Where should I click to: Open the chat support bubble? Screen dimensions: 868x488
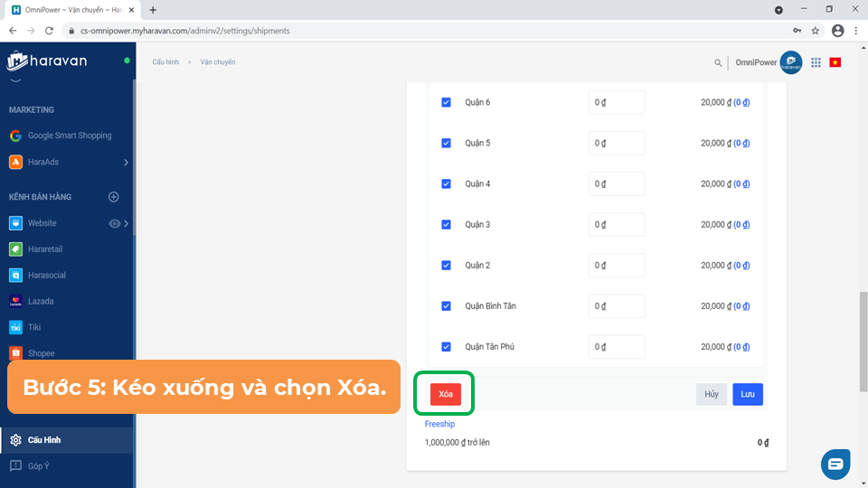point(835,464)
